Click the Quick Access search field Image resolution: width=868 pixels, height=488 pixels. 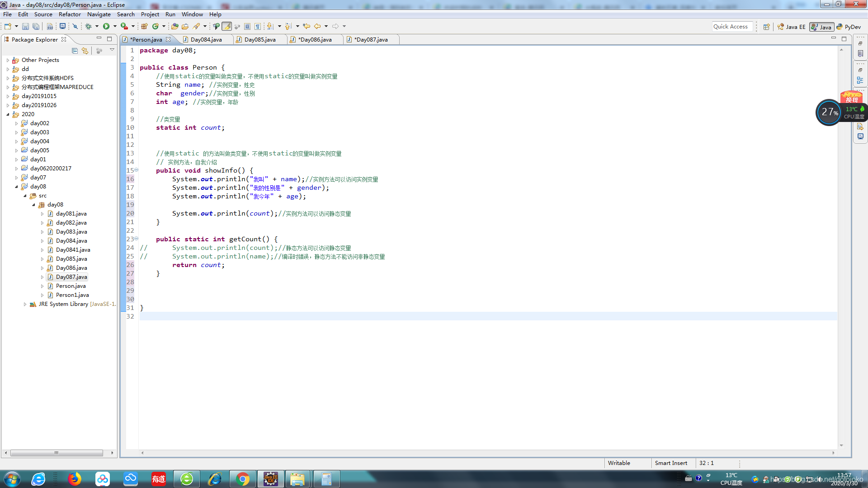[731, 27]
